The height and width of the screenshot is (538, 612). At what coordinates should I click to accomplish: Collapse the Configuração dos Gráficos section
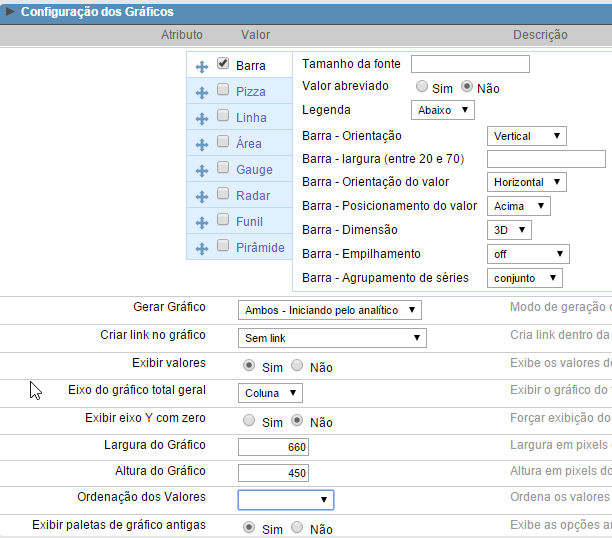click(x=10, y=12)
